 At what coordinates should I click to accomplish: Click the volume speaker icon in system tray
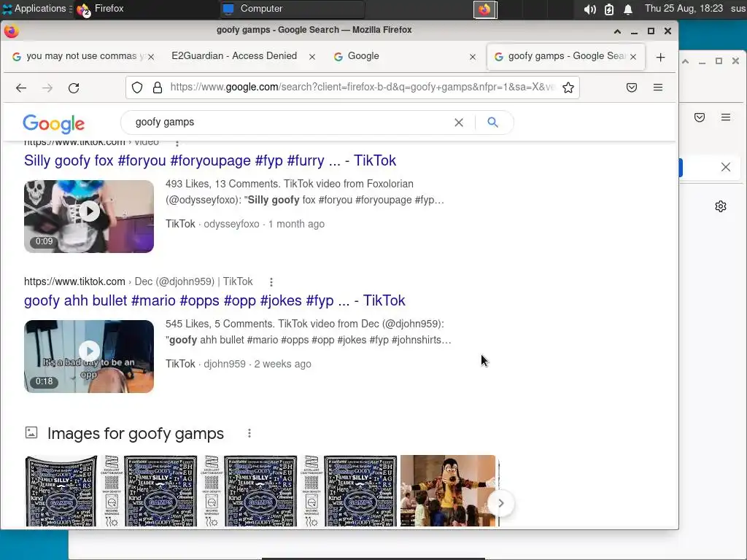pos(589,9)
